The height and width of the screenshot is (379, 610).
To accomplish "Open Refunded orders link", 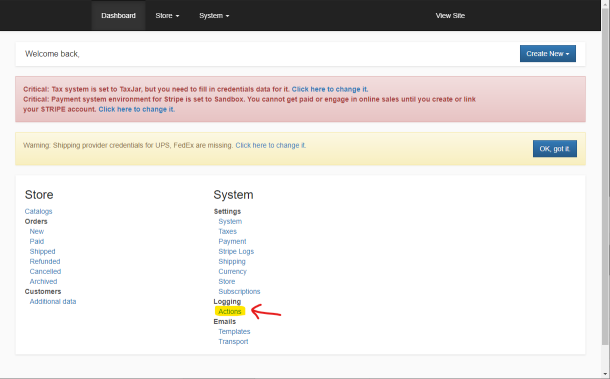I will pos(45,261).
